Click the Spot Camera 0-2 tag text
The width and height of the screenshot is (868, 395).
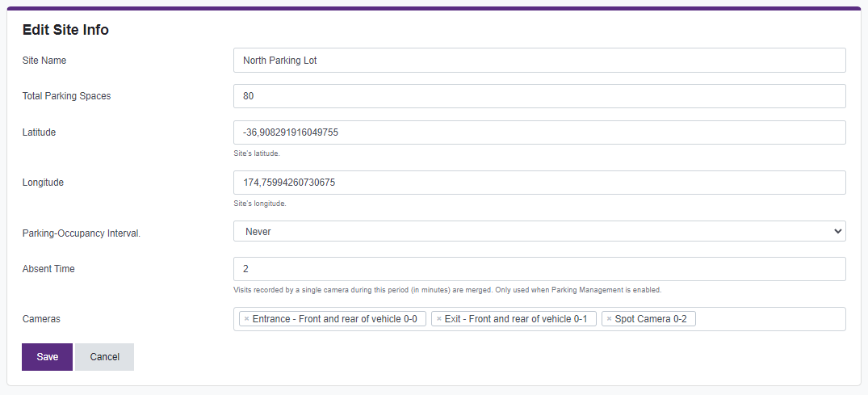pos(651,319)
